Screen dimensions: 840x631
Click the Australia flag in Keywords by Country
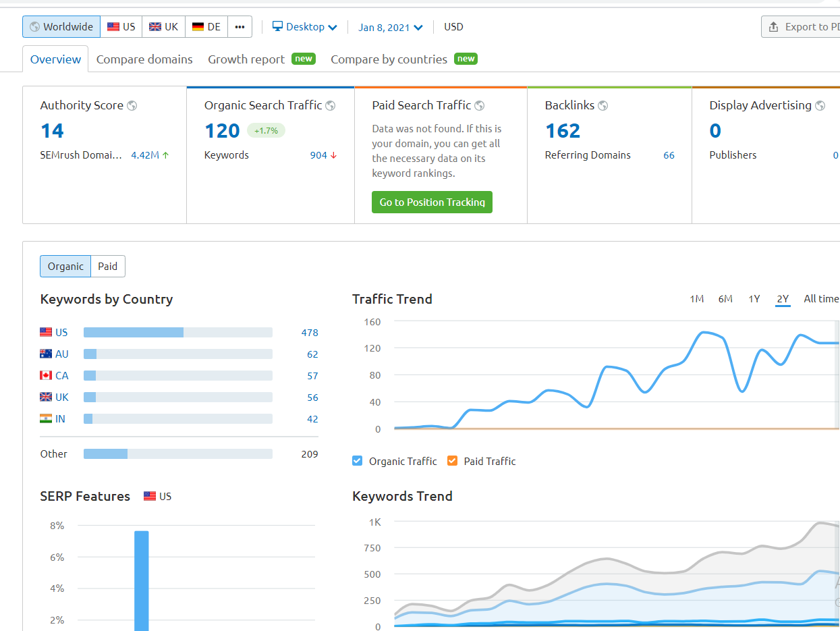click(46, 354)
